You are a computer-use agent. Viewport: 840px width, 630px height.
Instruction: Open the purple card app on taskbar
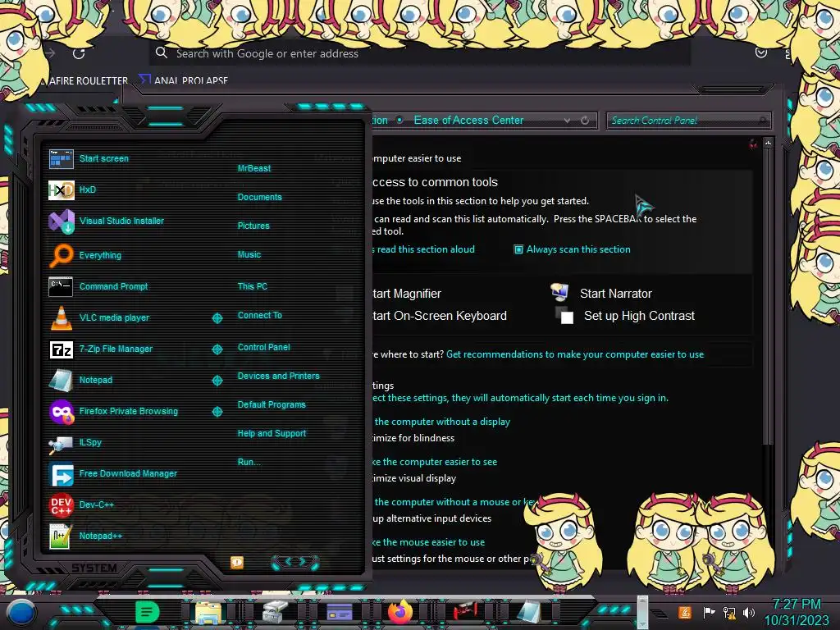(x=339, y=612)
